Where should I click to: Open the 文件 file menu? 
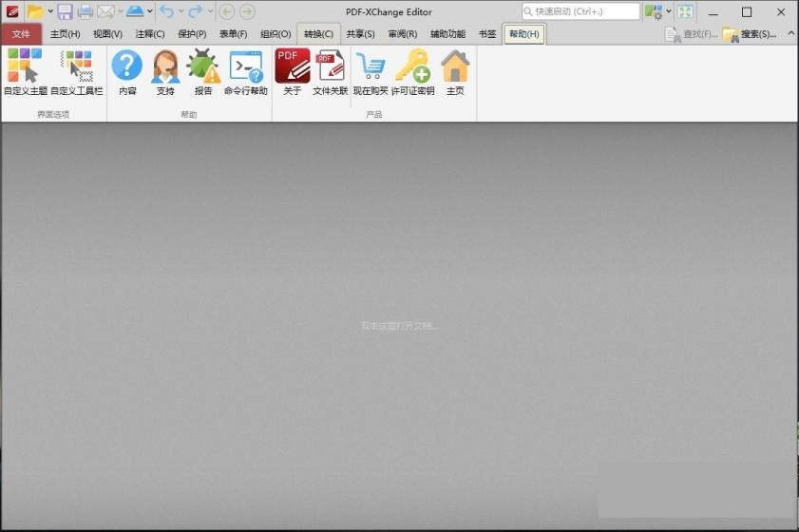[x=22, y=34]
